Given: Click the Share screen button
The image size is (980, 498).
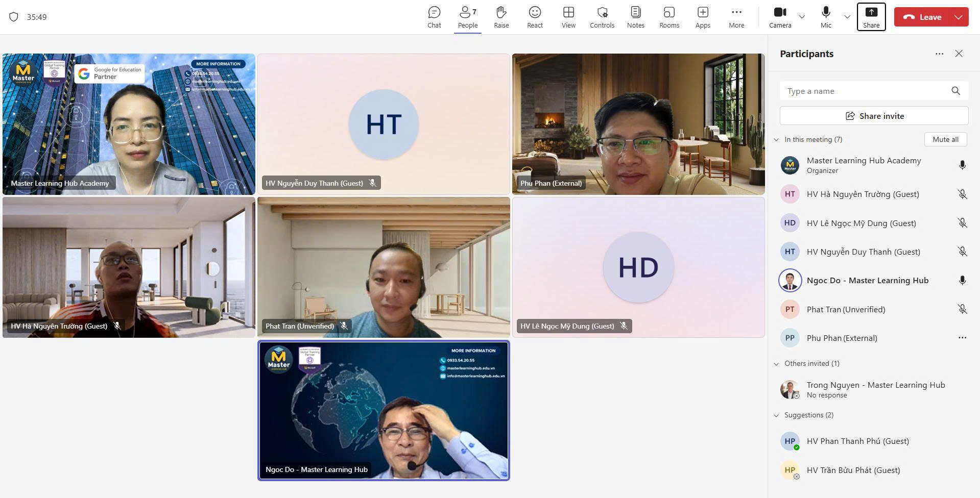Looking at the screenshot, I should [871, 17].
